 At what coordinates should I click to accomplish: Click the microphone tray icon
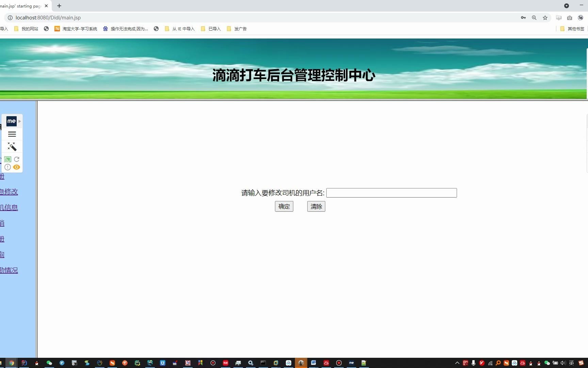click(473, 363)
